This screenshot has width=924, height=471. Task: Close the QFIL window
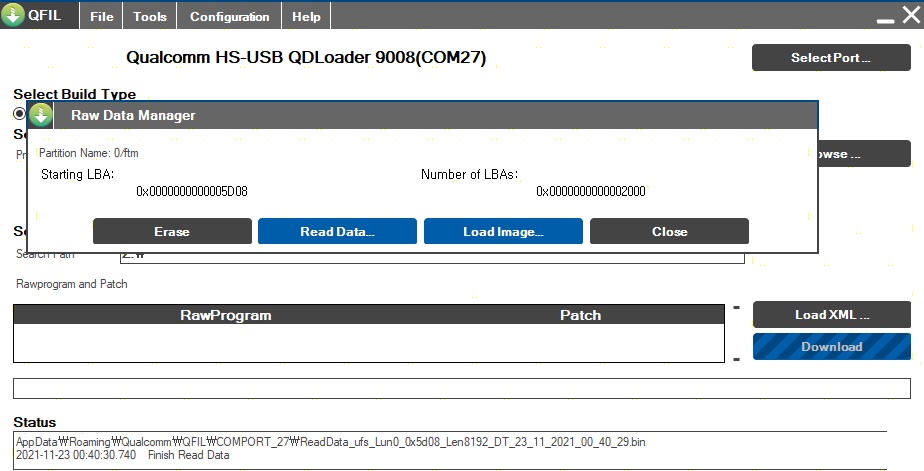click(x=912, y=15)
